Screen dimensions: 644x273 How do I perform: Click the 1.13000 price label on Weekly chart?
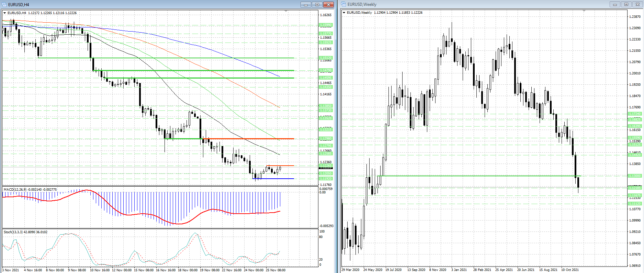click(x=635, y=176)
